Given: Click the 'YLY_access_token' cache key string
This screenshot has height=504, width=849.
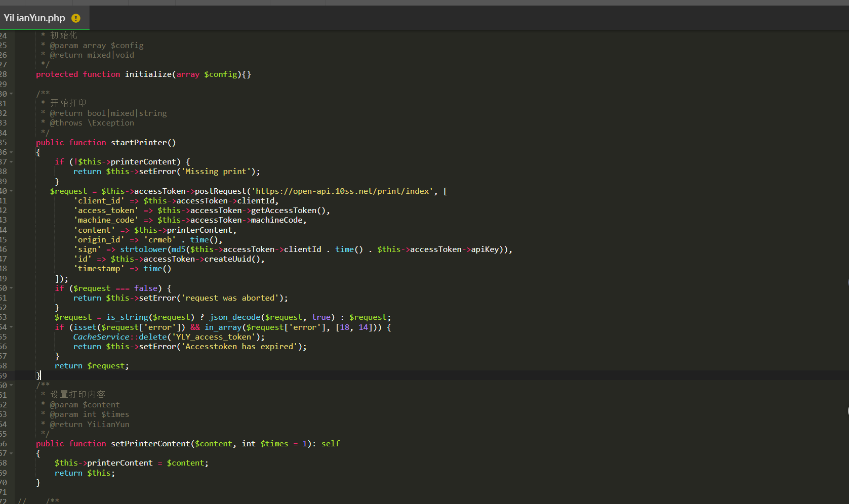Looking at the screenshot, I should (x=214, y=337).
